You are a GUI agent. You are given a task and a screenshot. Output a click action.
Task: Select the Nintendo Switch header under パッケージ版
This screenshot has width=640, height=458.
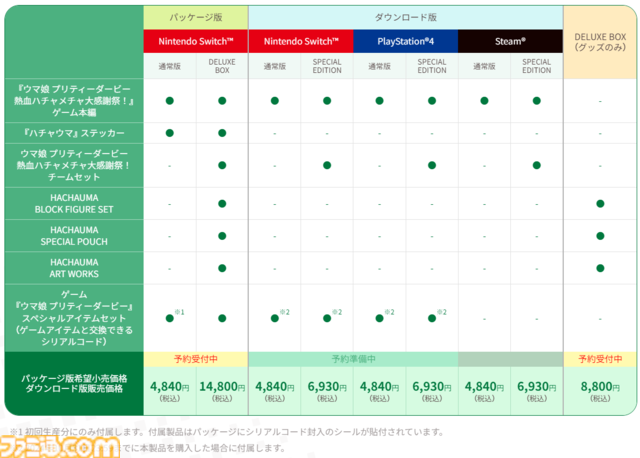coord(196,41)
